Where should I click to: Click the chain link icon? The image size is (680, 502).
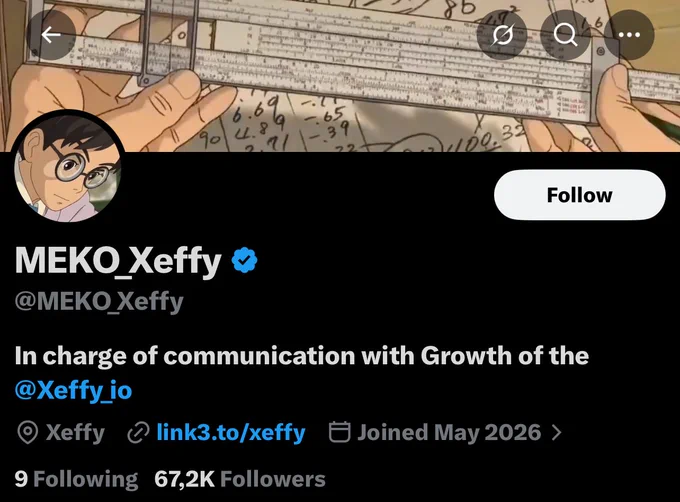point(138,433)
